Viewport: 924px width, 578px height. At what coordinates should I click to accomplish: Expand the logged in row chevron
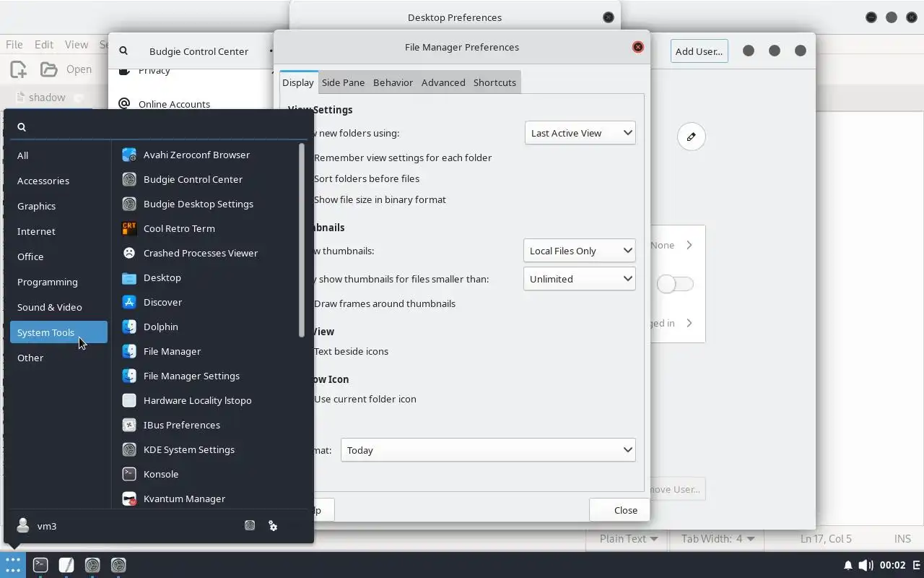pos(689,323)
